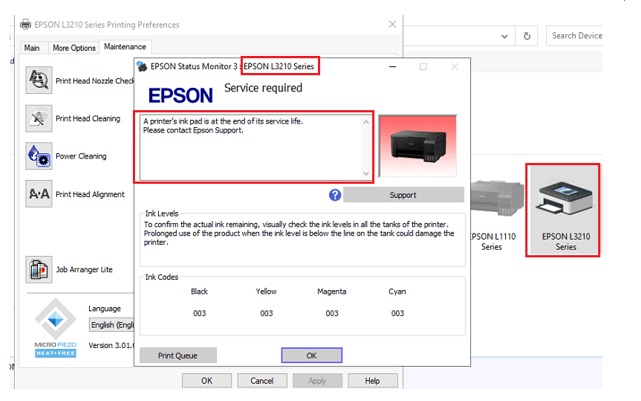The height and width of the screenshot is (401, 641).
Task: Click the ink pad error message text
Action: tap(223, 125)
